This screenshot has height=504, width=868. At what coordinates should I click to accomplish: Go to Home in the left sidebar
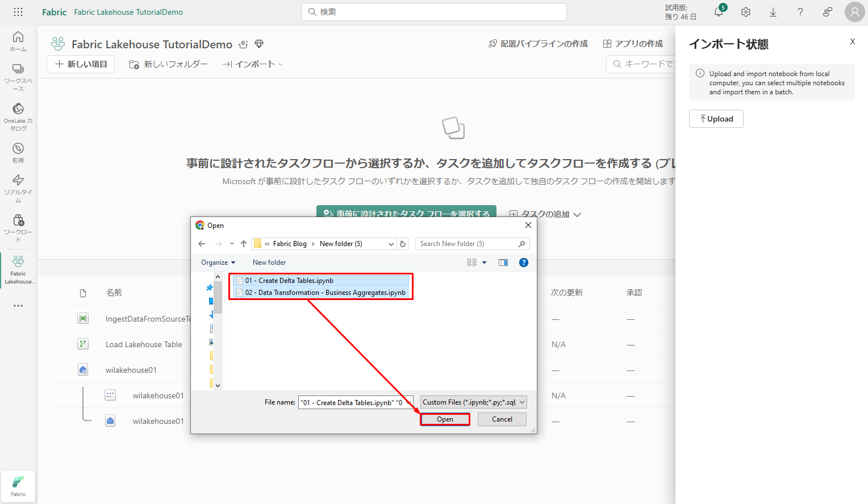tap(18, 41)
